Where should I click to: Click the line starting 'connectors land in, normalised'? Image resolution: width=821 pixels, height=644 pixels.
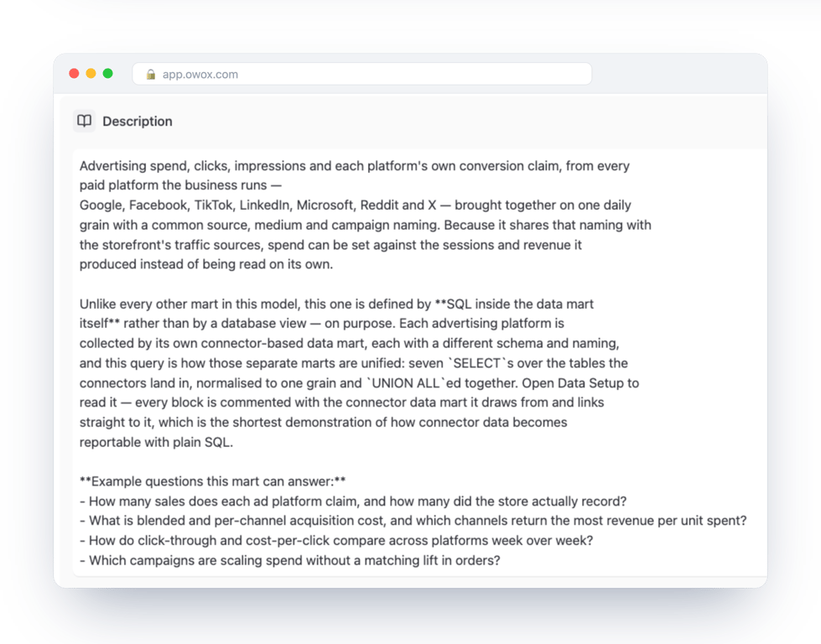click(359, 383)
